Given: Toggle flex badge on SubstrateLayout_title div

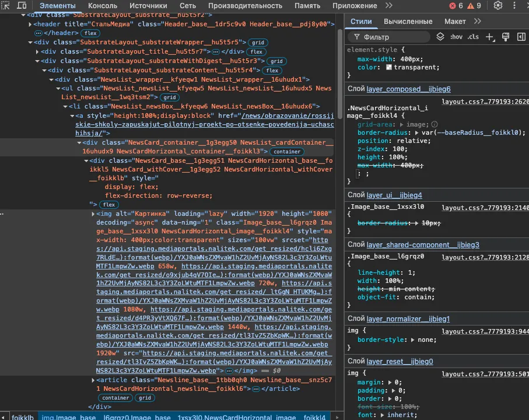Looking at the screenshot, I should (x=257, y=52).
